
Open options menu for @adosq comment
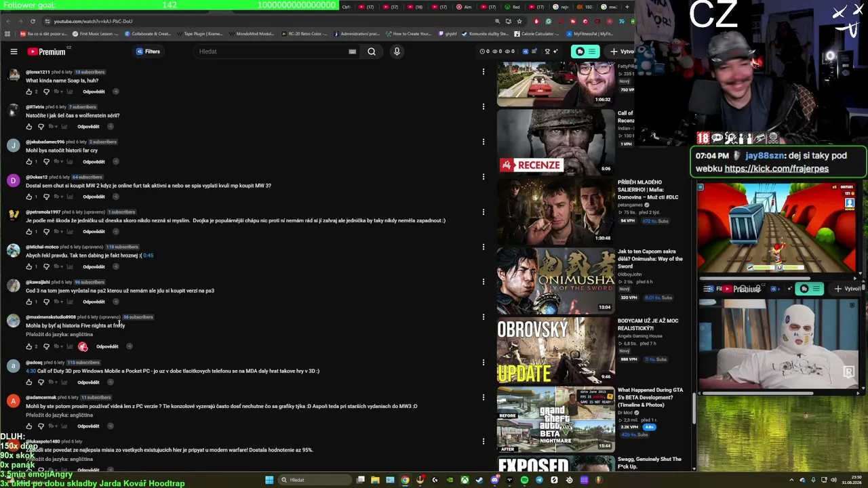point(484,362)
